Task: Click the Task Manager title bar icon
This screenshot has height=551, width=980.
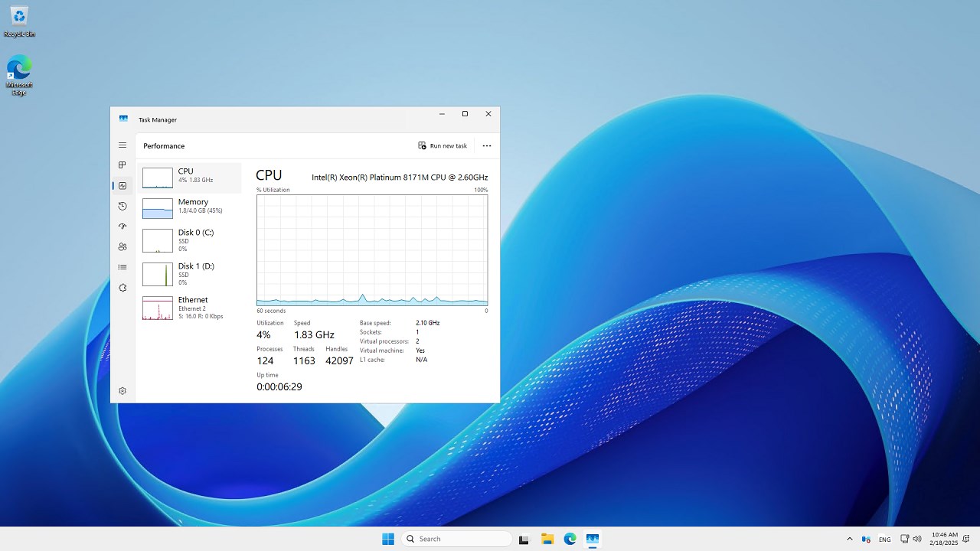Action: tap(123, 119)
